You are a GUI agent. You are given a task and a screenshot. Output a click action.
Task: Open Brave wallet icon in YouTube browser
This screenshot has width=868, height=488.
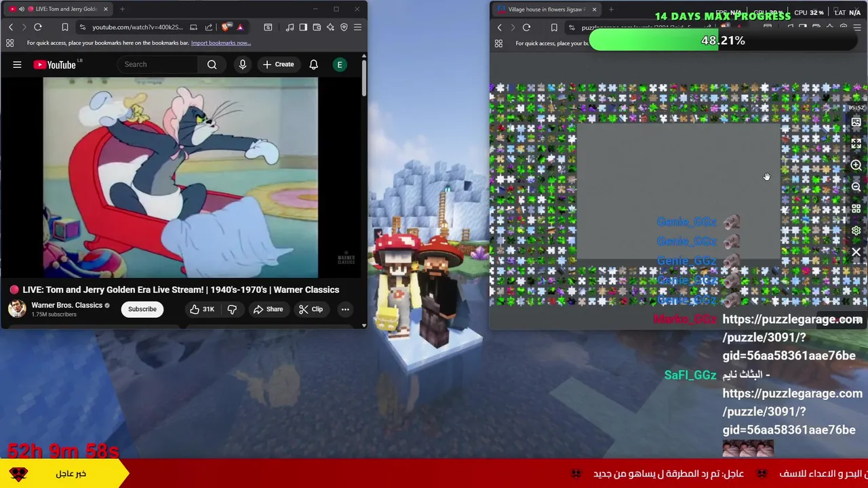[x=317, y=27]
